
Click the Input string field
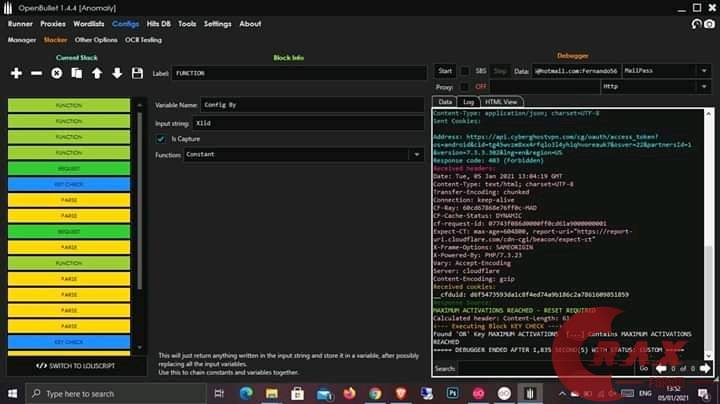click(308, 123)
